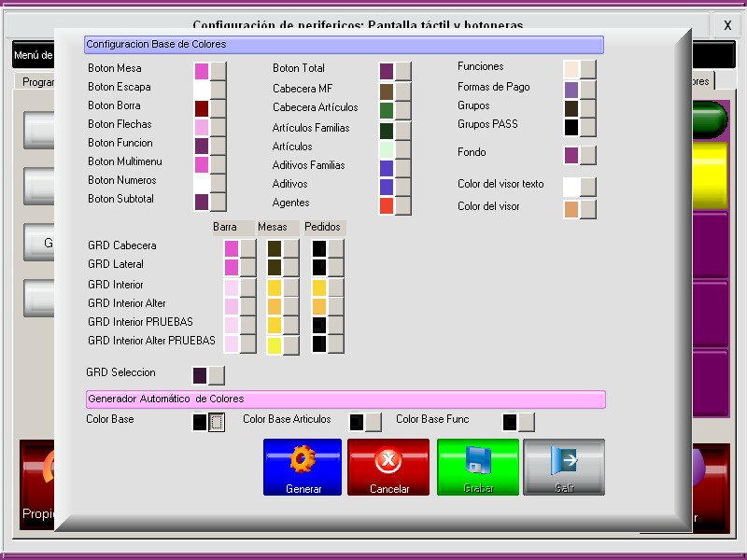Screen dimensions: 747x560
Task: Choose GRD Cabecera swatch in Mesas column
Action: point(275,248)
